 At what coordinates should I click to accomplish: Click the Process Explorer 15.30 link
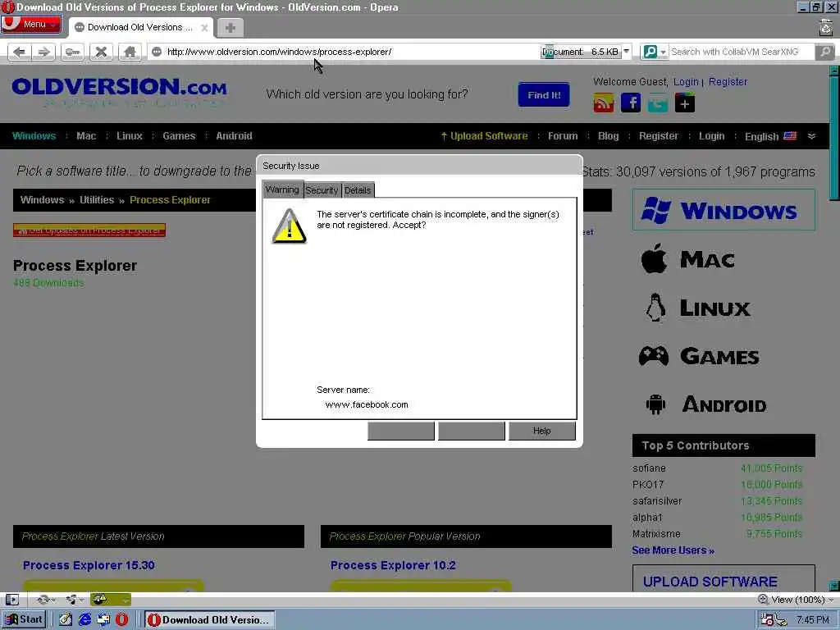pos(89,565)
